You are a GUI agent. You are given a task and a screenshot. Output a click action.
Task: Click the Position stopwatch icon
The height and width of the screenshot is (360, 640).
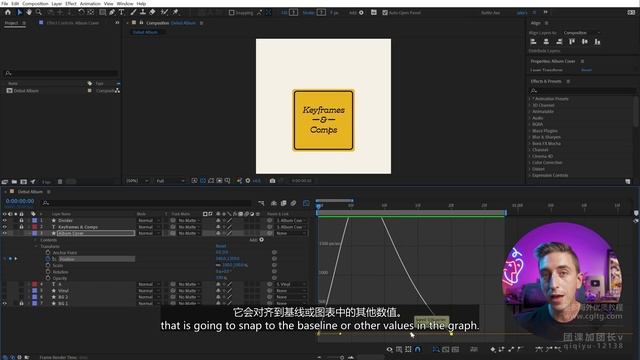[x=48, y=259]
